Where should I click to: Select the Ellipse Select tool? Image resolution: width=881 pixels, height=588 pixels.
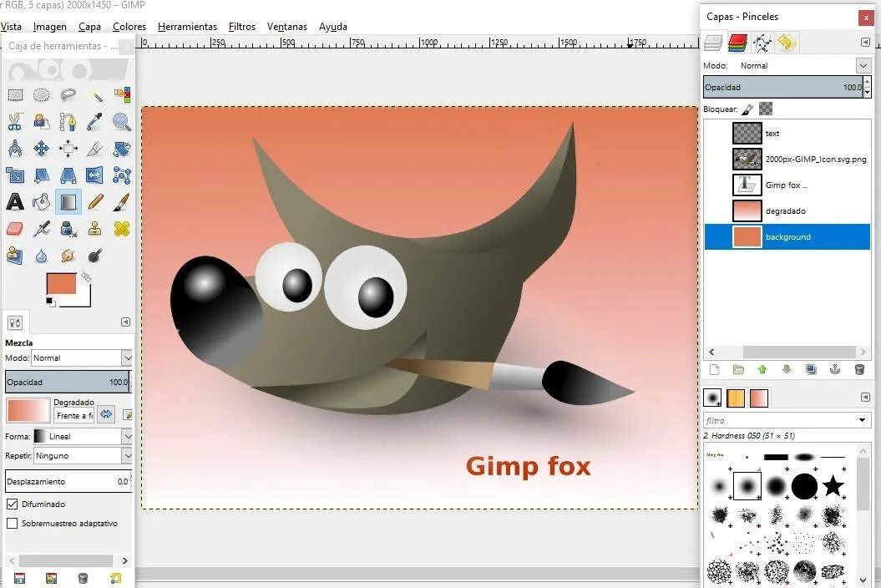tap(41, 95)
